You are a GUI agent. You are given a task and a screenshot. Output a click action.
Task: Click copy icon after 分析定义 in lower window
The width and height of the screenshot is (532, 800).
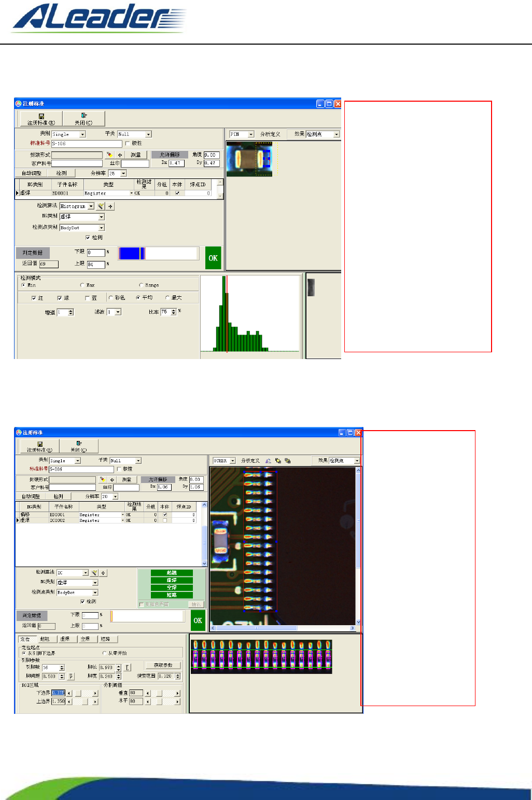278,460
